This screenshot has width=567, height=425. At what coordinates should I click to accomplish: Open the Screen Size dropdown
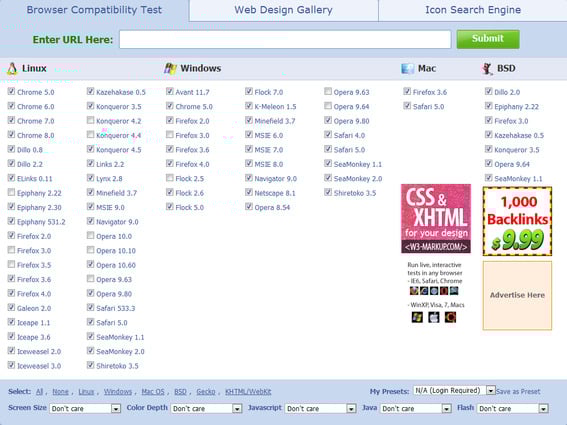pyautogui.click(x=85, y=408)
